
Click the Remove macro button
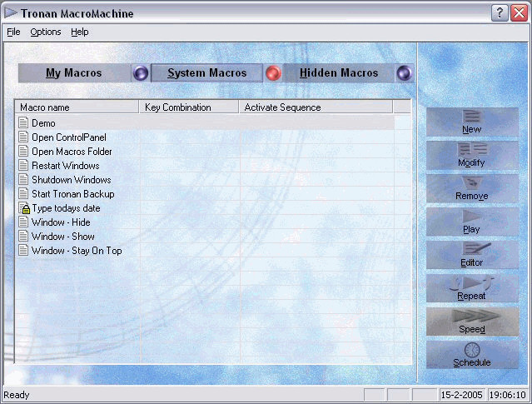pyautogui.click(x=472, y=189)
